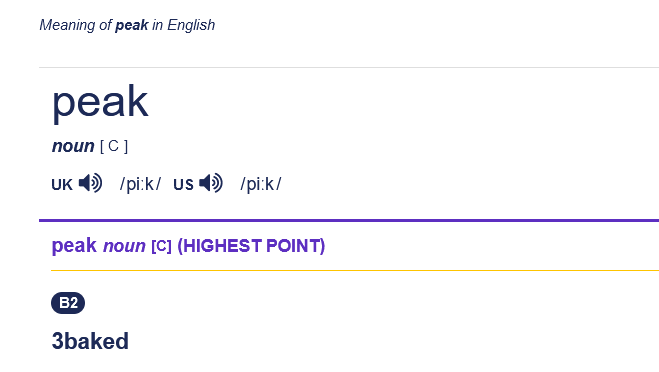Open the [ C ] countable grammar code

114,146
